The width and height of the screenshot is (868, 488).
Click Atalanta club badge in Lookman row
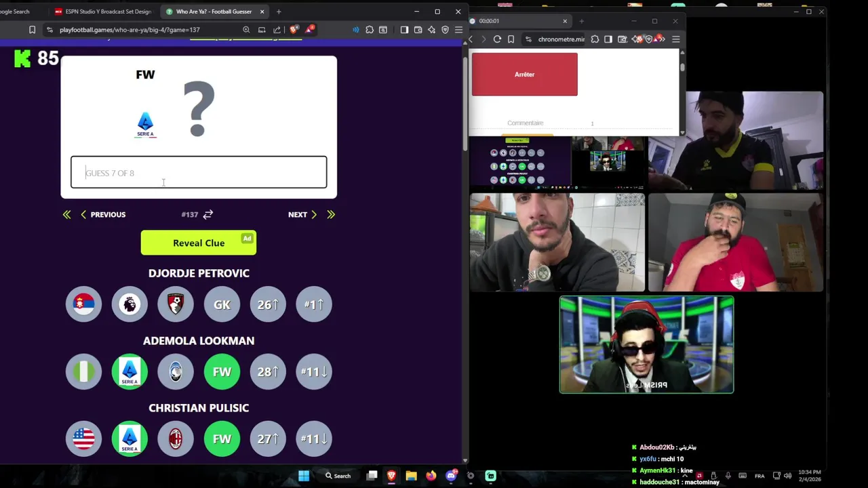click(176, 371)
